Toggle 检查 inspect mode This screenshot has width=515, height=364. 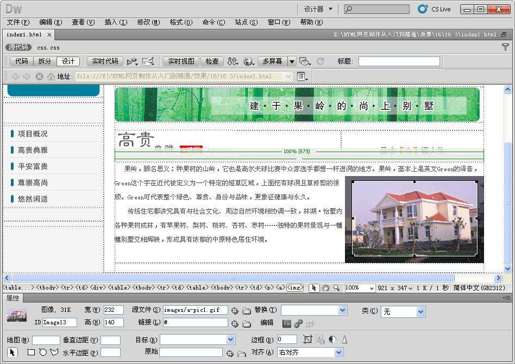212,61
